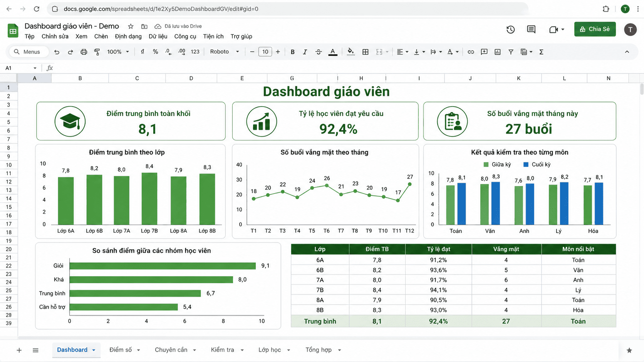Open version history clock icon

pos(510,29)
